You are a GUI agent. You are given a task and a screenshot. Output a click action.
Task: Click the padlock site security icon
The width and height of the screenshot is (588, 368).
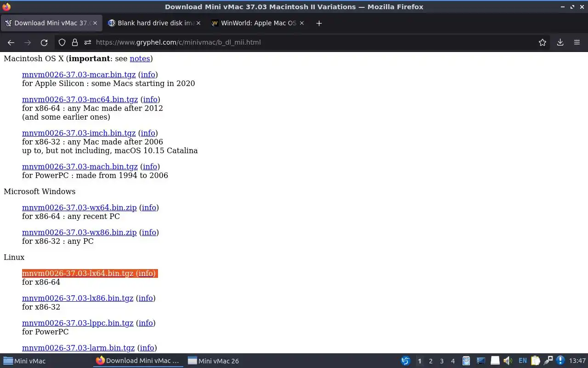coord(75,42)
